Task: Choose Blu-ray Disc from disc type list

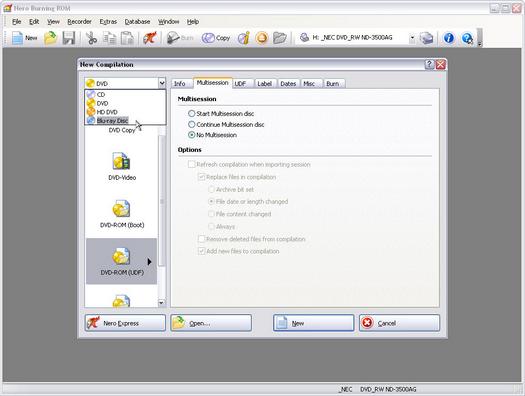Action: [x=125, y=121]
